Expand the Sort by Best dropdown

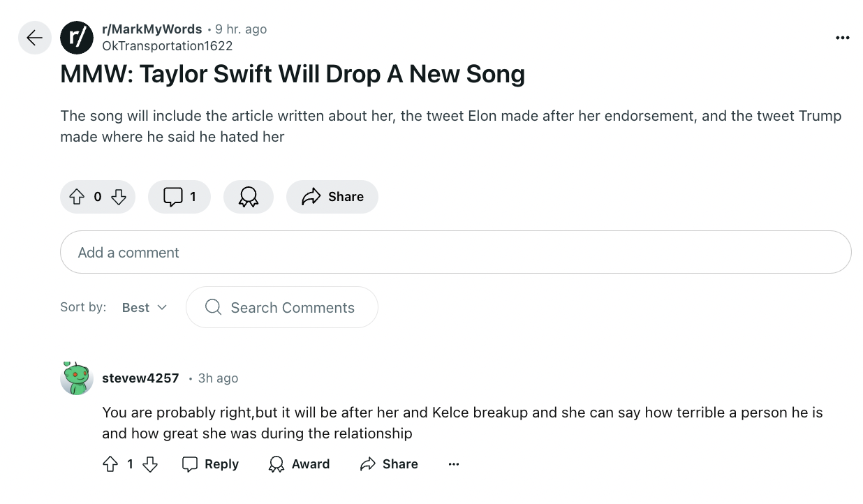click(145, 308)
